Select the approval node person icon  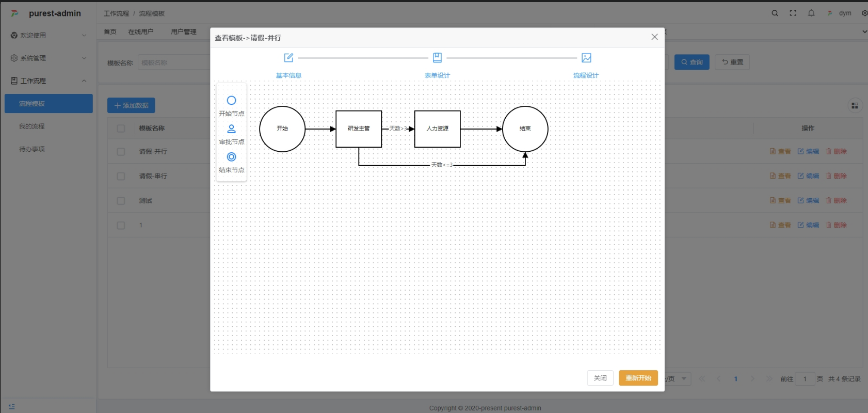point(231,129)
